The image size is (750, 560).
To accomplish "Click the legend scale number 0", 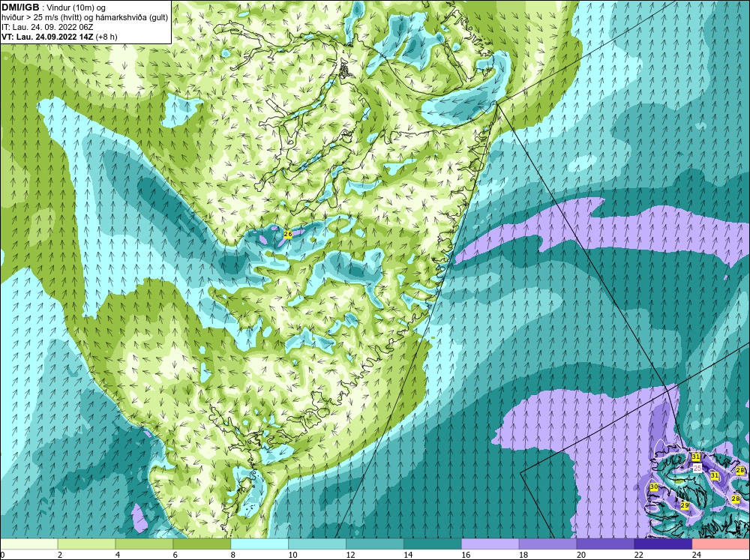I will (x=2, y=555).
